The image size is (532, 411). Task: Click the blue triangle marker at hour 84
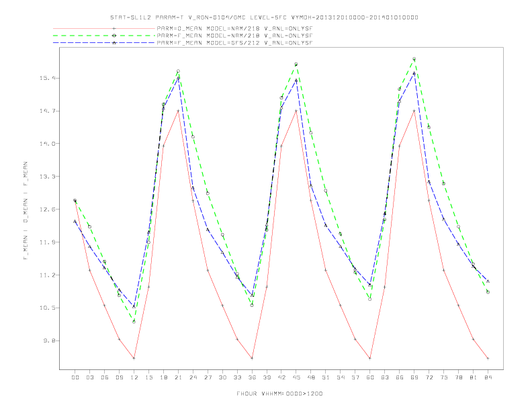488,281
